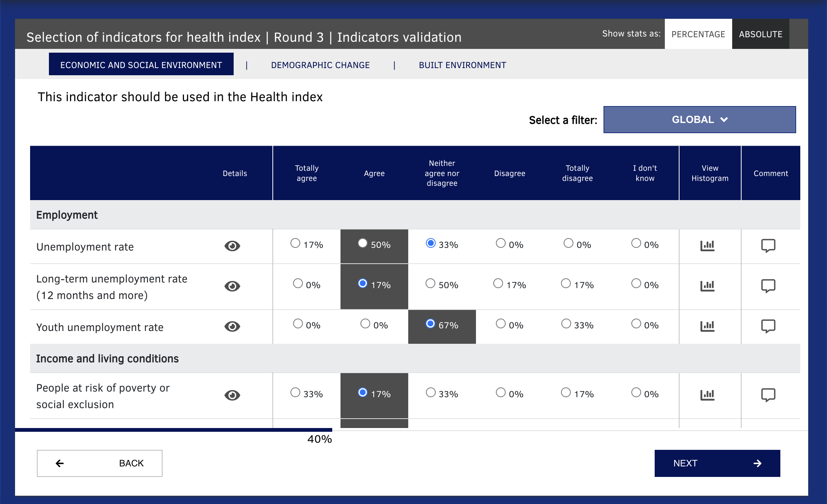Click the Income and living conditions header
The width and height of the screenshot is (827, 504).
[x=415, y=358]
